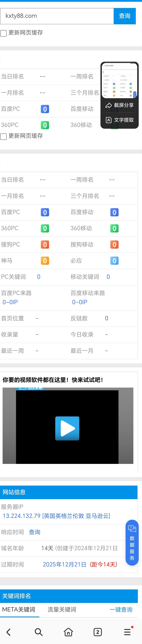Toggle the second 更新网页缓存 checkbox
This screenshot has height=644, width=142.
pos(4,136)
